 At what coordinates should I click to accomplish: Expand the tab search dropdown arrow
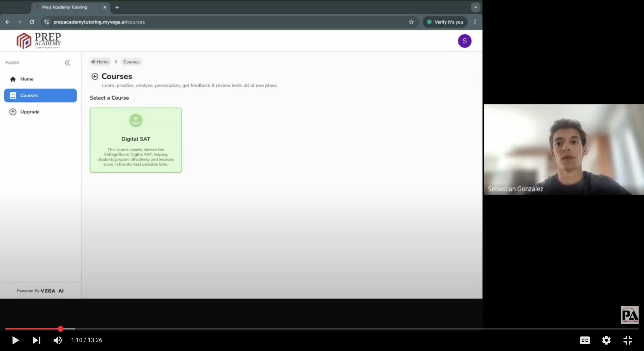(475, 7)
